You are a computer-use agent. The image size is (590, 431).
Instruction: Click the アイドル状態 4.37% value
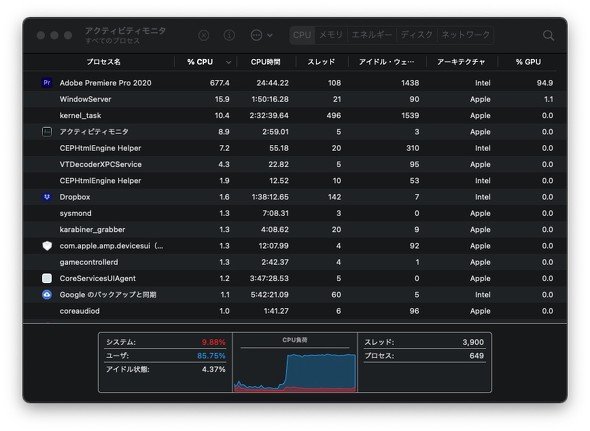[213, 370]
